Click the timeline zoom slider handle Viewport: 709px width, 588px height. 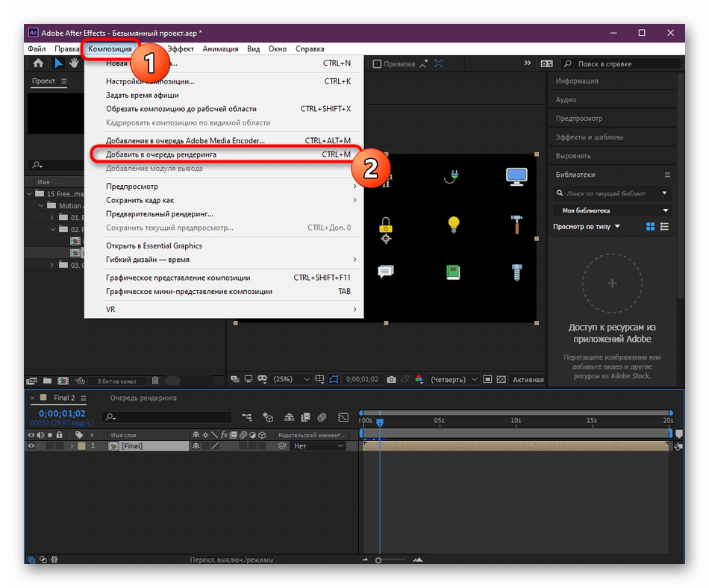tap(378, 560)
